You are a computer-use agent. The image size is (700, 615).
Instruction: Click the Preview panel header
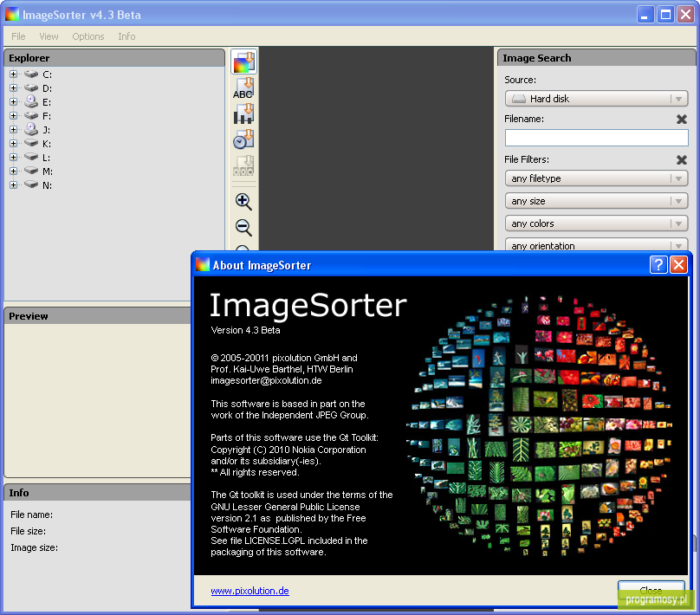click(x=98, y=316)
